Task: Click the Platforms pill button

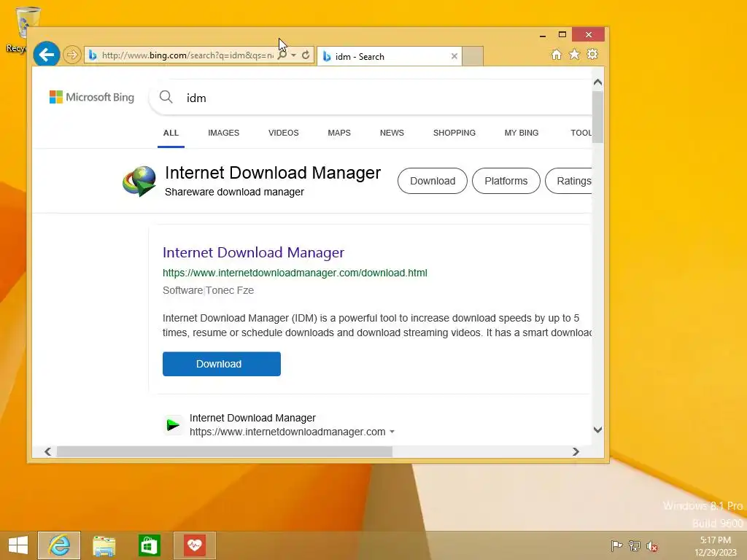Action: coord(506,181)
